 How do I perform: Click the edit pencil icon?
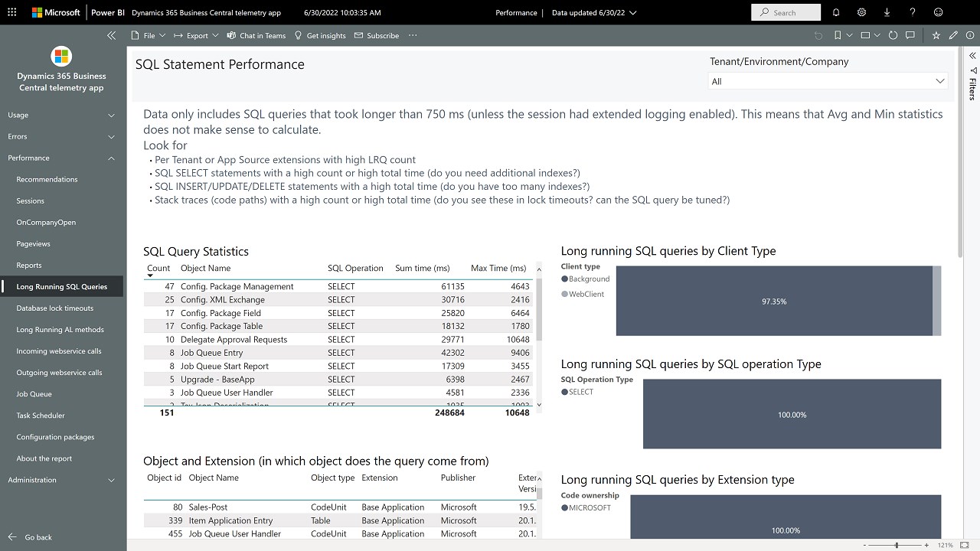click(953, 35)
